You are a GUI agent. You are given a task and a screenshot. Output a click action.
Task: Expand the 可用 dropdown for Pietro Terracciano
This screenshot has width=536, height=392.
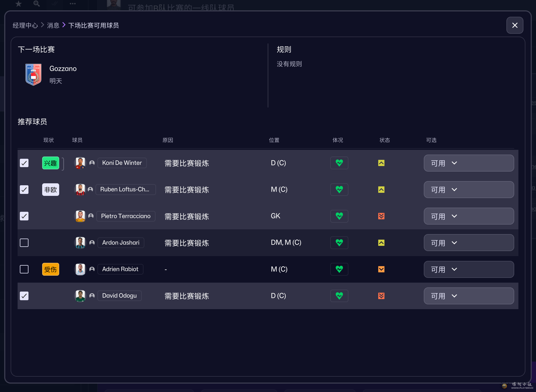tap(468, 216)
